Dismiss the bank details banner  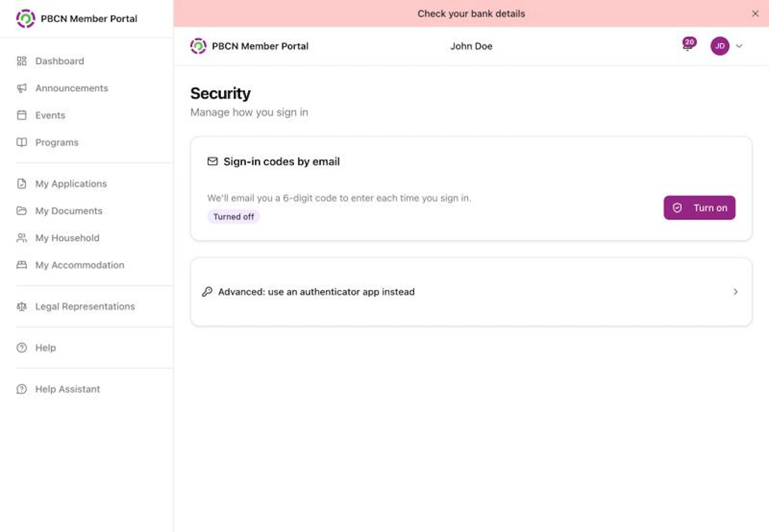(x=755, y=14)
